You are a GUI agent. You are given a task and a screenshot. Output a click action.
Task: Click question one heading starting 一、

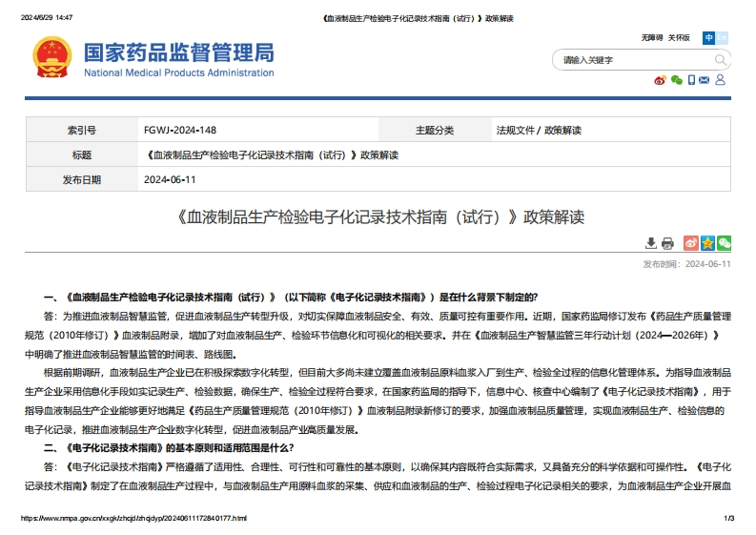(291, 298)
